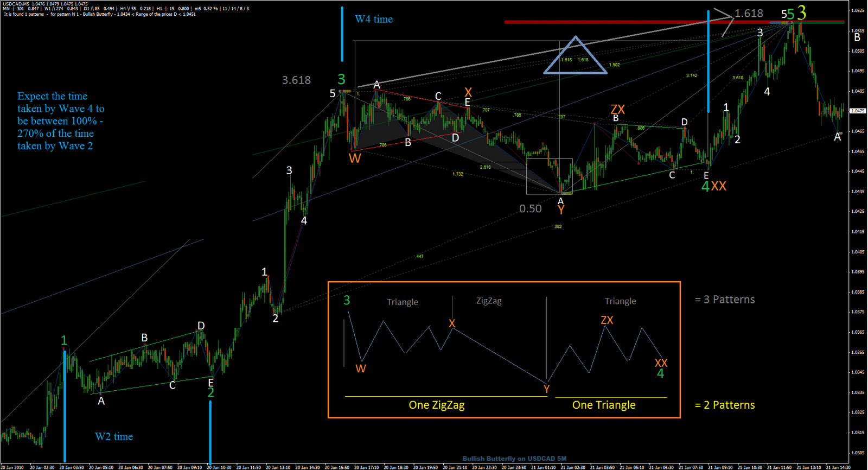Click the 'm5 0.52 %' header readout
Viewport: 868px width, 470px height.
point(206,9)
